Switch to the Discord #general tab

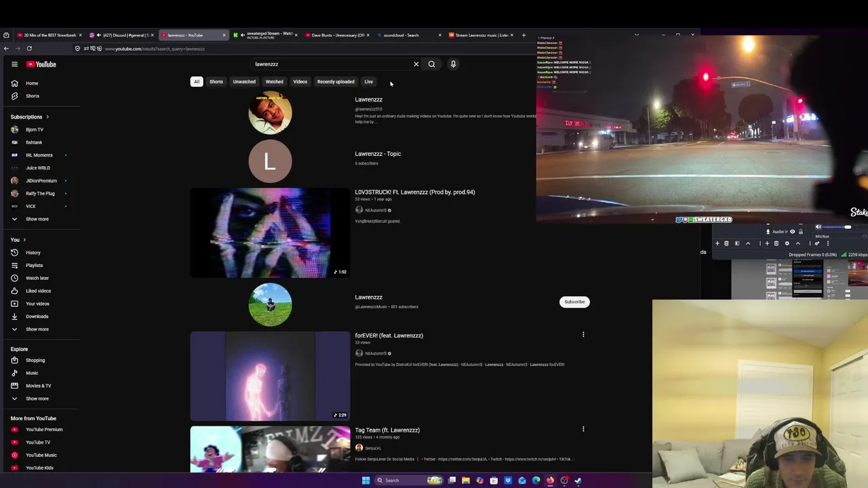coord(122,35)
